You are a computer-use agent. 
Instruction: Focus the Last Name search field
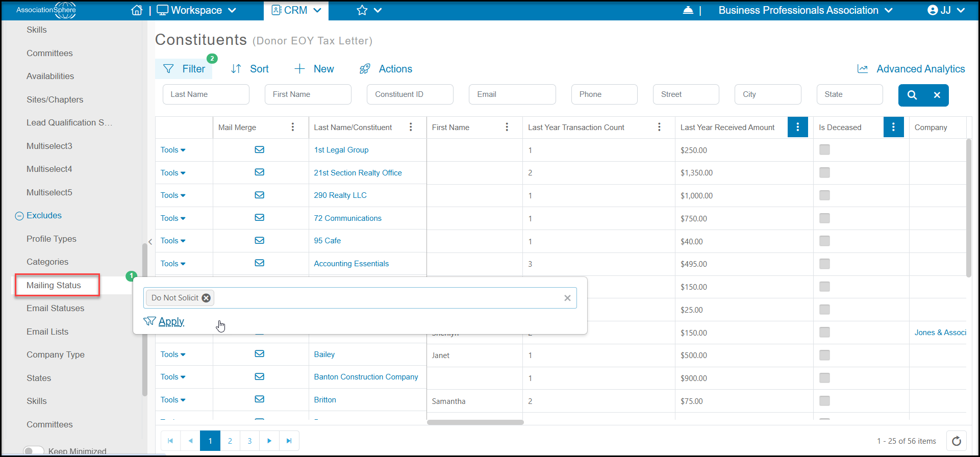206,94
